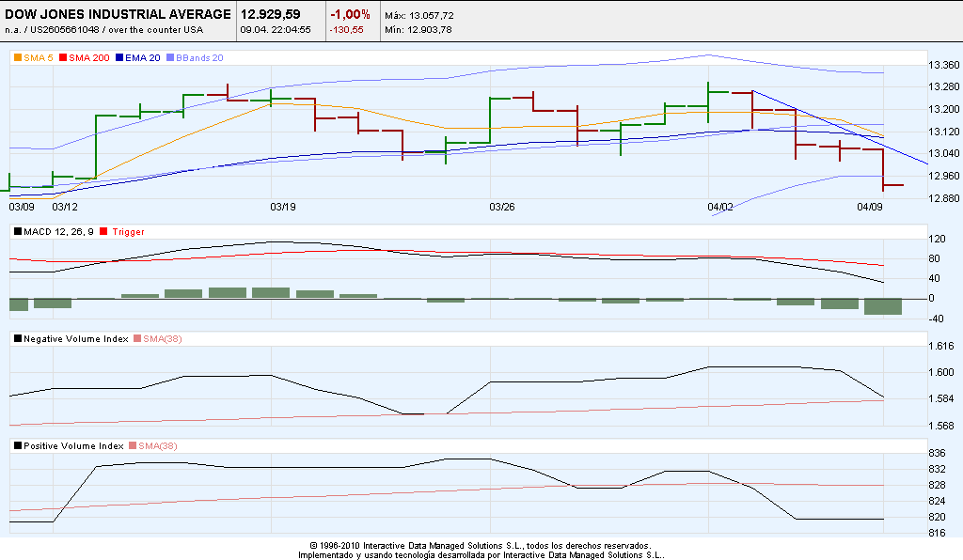Click the MACD 120 axis value

(938, 240)
